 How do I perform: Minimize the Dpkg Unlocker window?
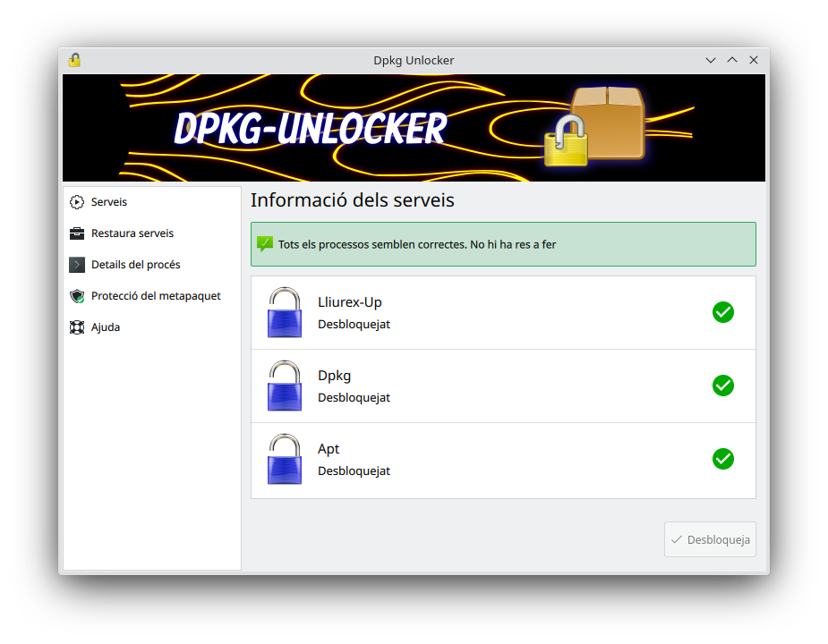[711, 60]
